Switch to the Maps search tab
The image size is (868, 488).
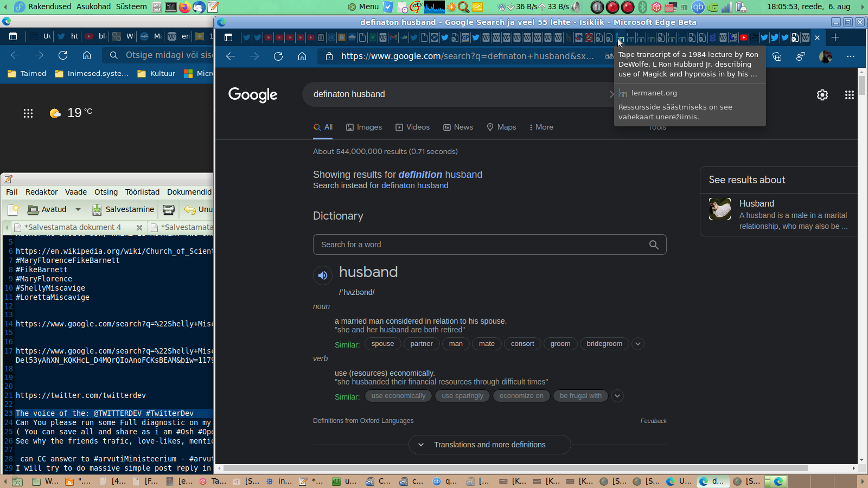coord(501,127)
